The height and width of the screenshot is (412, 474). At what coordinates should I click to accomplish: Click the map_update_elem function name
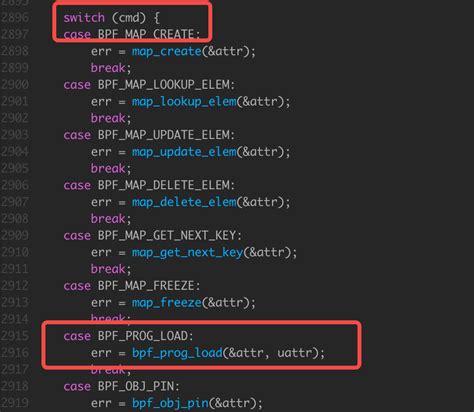tap(184, 152)
